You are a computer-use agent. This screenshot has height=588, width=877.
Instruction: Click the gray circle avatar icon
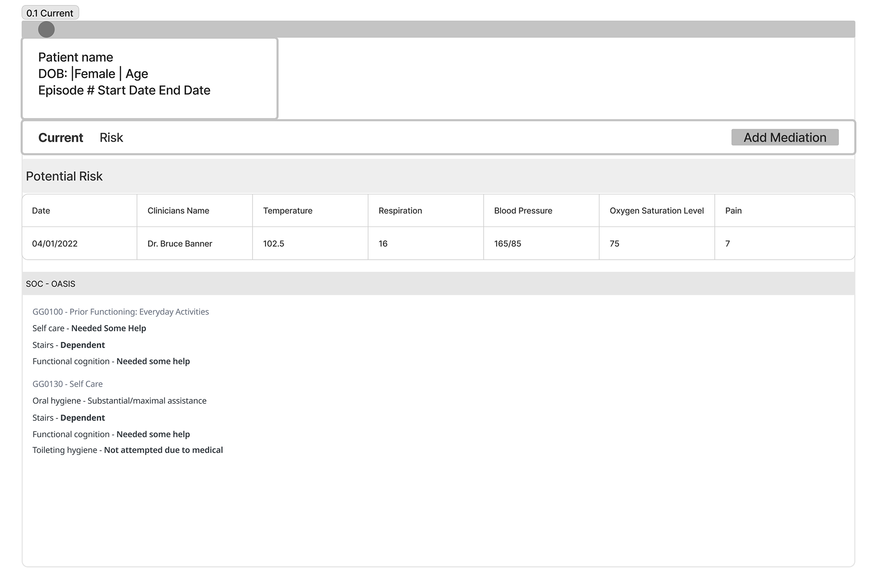pyautogui.click(x=46, y=29)
